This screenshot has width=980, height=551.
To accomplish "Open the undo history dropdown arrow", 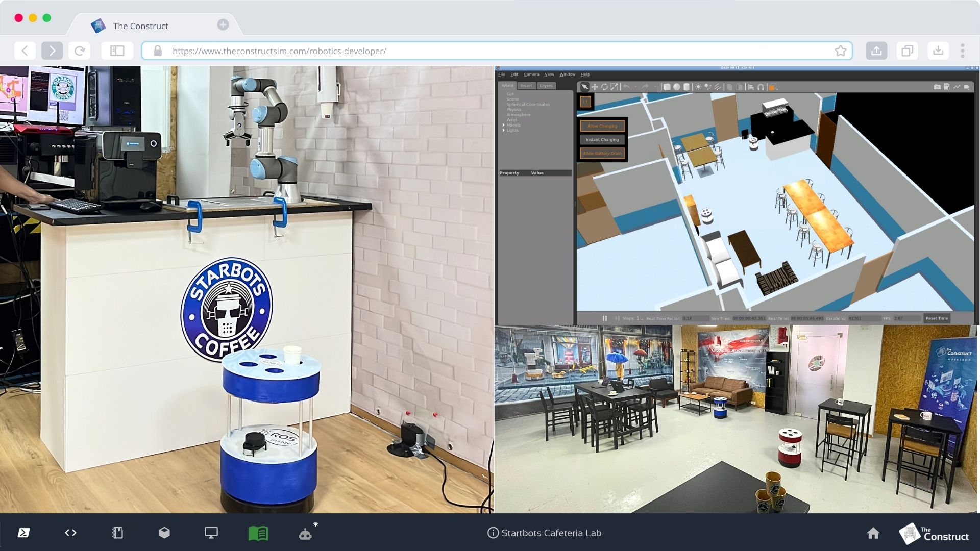I will (636, 87).
